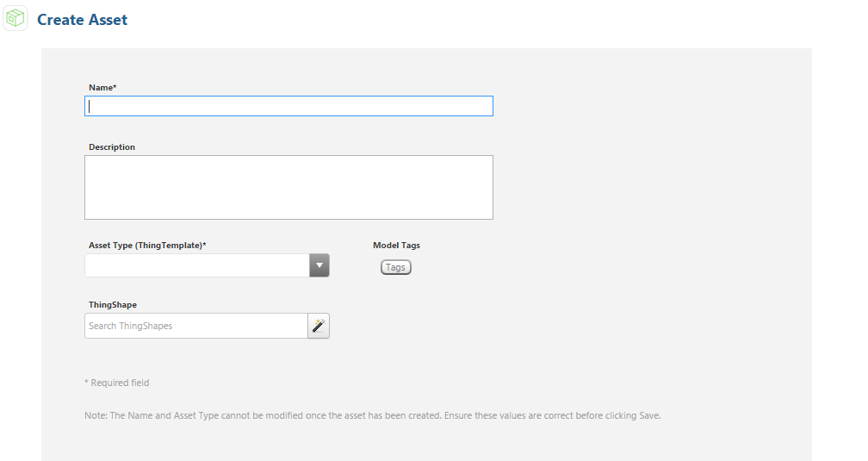
Task: Open the Asset Type dropdown arrow
Action: (x=319, y=265)
